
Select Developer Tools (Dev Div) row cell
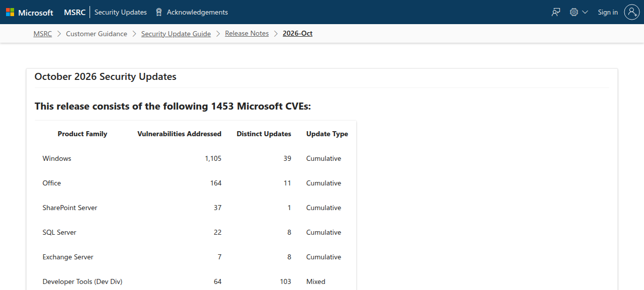83,281
